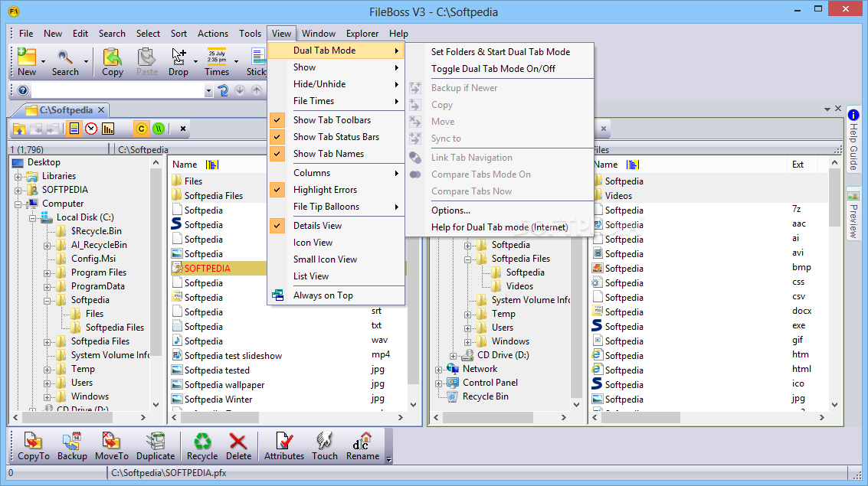
Task: Open Help for Dual Tab mode (Internet)
Action: [x=500, y=227]
